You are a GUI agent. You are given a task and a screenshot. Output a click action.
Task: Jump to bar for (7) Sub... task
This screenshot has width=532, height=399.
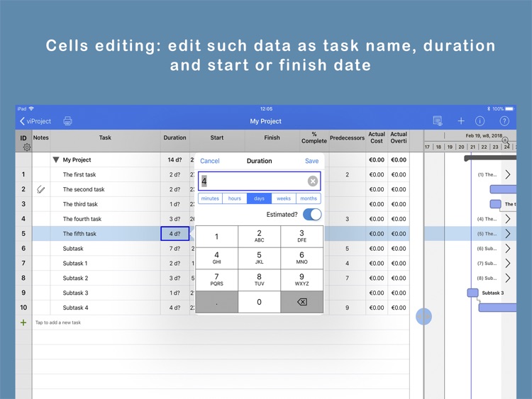508,264
